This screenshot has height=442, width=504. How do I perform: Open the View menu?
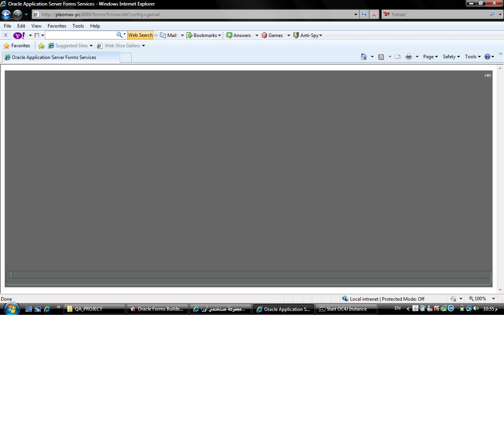pos(36,26)
